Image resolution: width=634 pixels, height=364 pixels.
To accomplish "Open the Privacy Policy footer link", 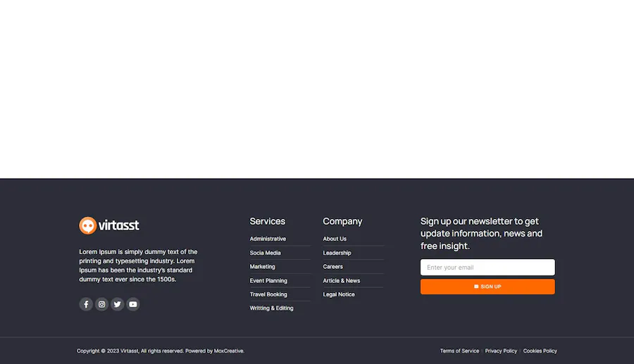I will tap(501, 351).
